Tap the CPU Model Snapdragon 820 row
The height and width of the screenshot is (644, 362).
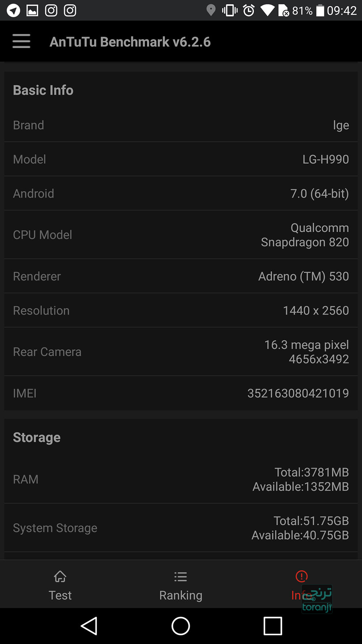[x=181, y=235]
